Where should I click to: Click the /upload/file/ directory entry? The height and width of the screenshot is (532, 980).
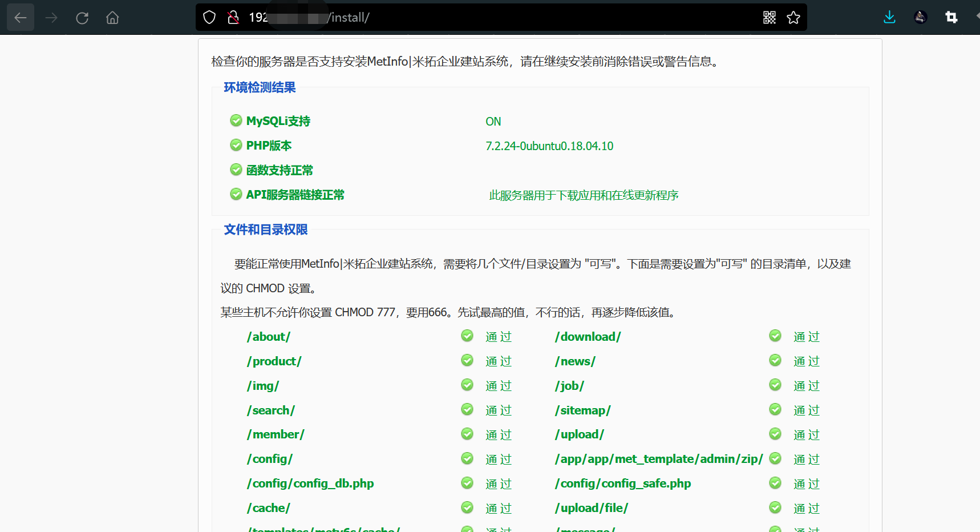[592, 508]
